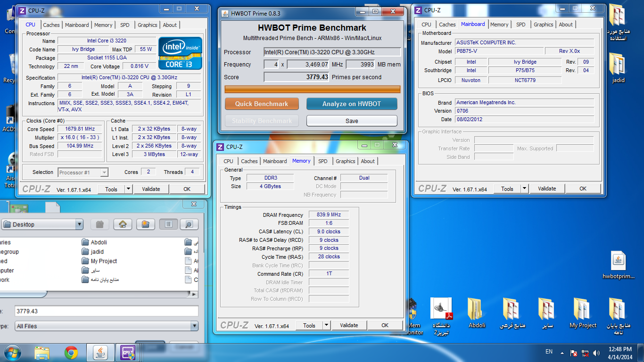Open Memory tab in right Mainboard CPU-Z window

pyautogui.click(x=499, y=25)
